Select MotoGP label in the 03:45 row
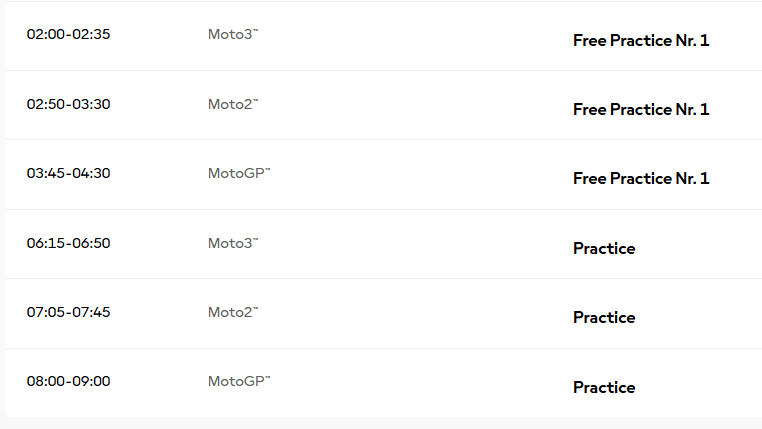The width and height of the screenshot is (762, 429). point(239,173)
